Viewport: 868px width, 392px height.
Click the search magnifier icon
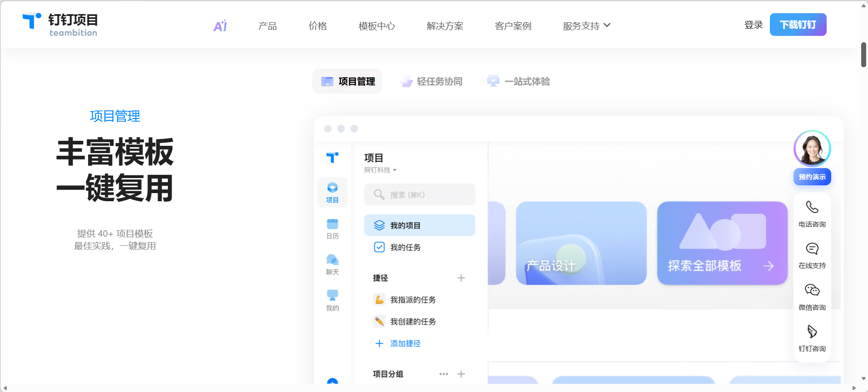coord(379,194)
